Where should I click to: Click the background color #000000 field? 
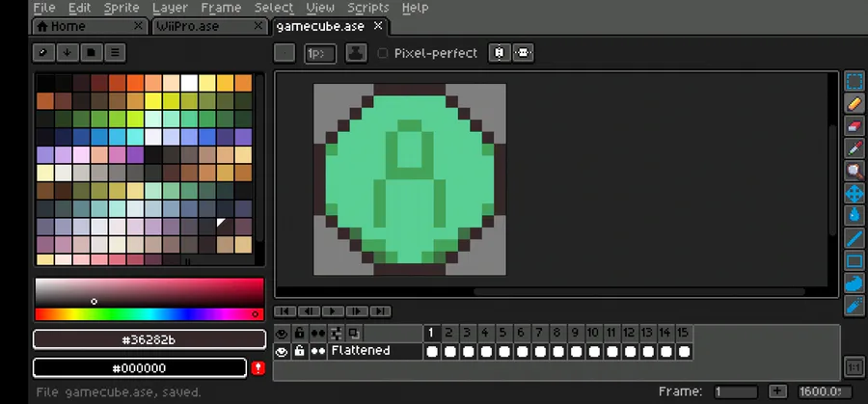140,368
